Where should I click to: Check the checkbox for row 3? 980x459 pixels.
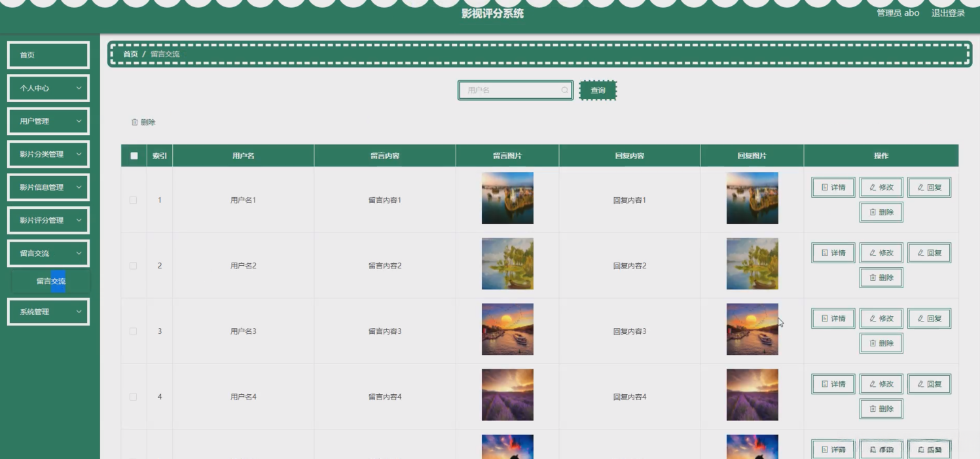click(134, 331)
